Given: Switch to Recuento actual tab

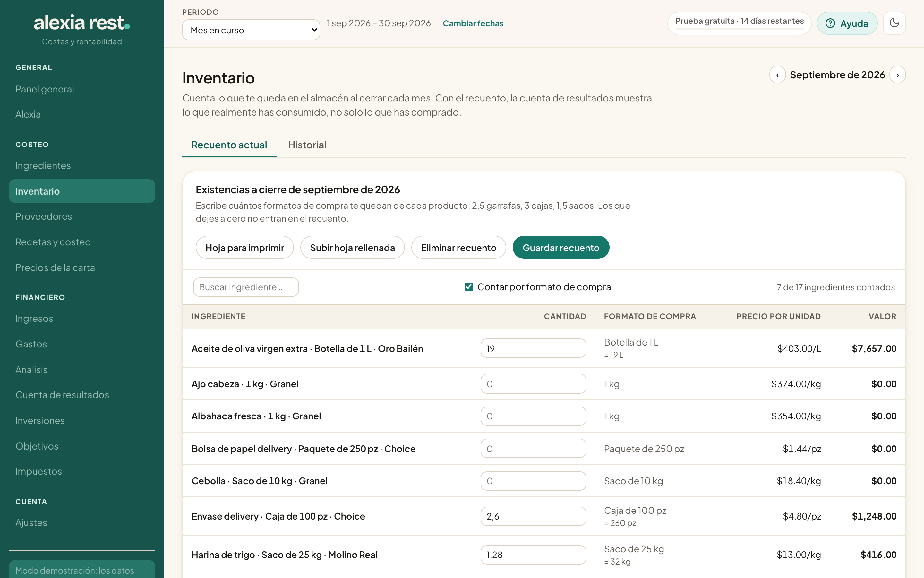Looking at the screenshot, I should (229, 145).
